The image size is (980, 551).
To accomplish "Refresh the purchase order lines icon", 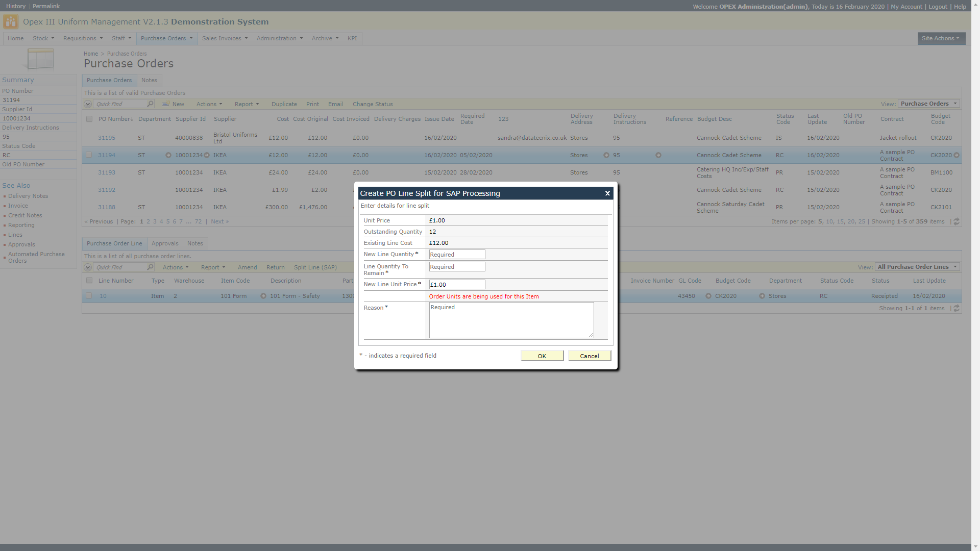I will 957,309.
